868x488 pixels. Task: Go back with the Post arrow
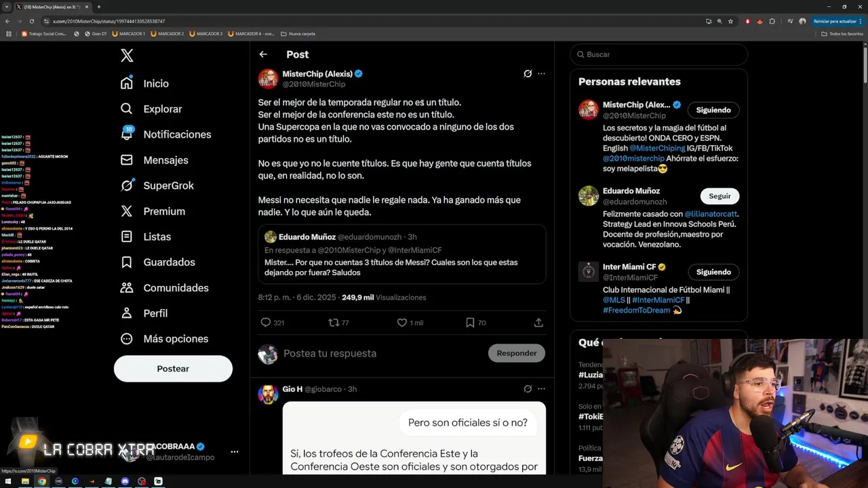(x=263, y=54)
